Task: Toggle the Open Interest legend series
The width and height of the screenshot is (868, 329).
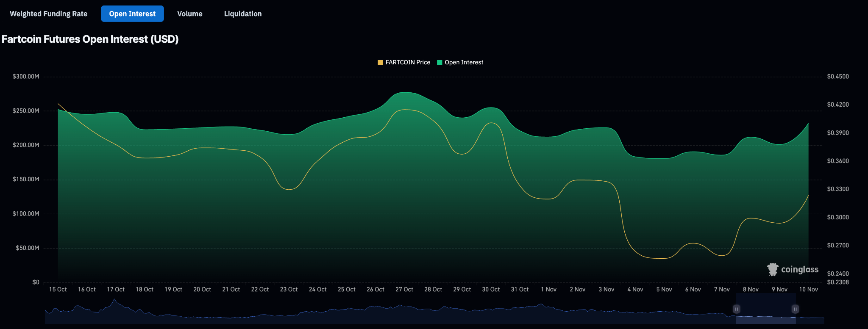Action: point(464,62)
